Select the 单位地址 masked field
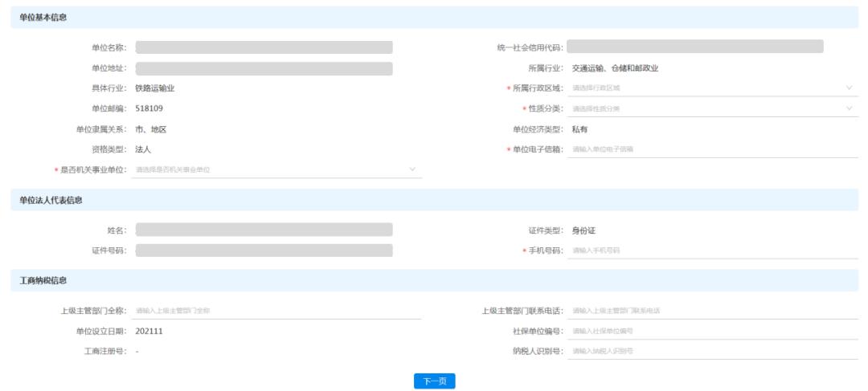The image size is (868, 391). click(x=264, y=68)
